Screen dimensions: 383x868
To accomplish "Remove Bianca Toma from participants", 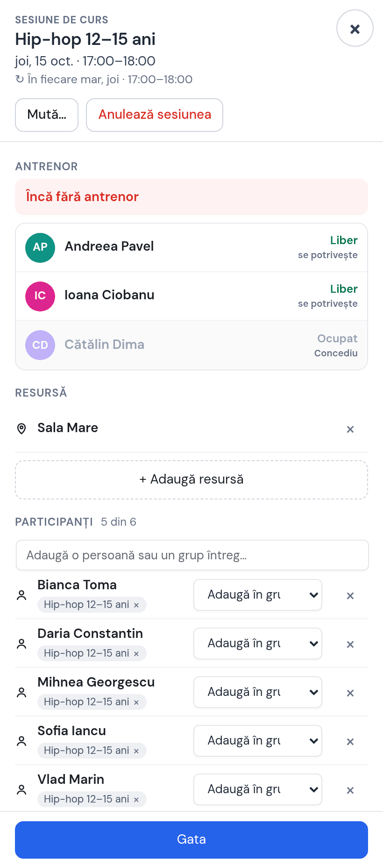I will tap(350, 595).
